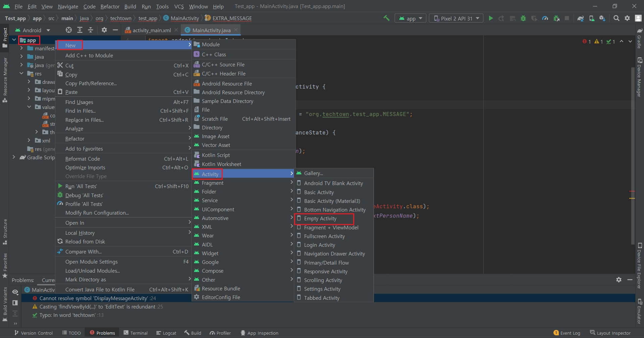Expand the Refactor submenu in context menu
This screenshot has height=338, width=644.
pyautogui.click(x=123, y=138)
